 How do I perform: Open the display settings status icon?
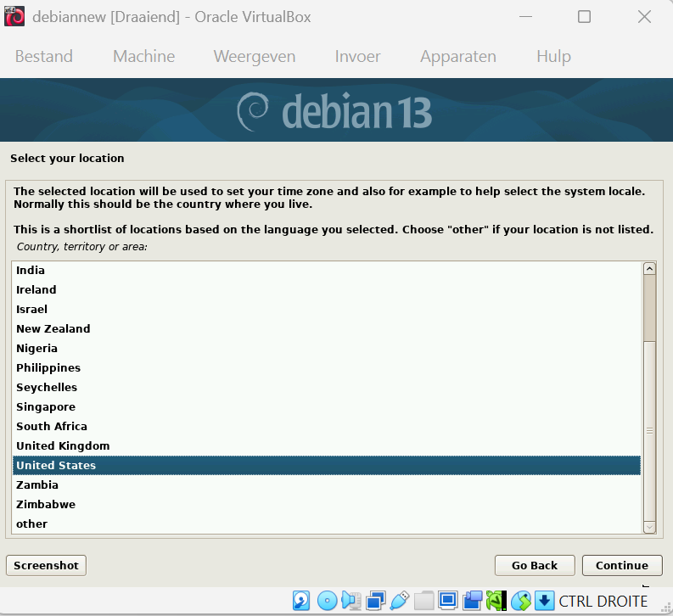(447, 601)
